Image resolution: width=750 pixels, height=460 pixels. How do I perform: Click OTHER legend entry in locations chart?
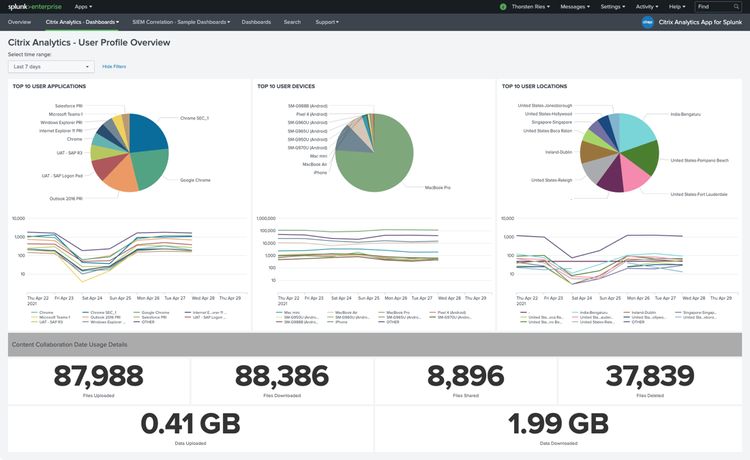634,322
